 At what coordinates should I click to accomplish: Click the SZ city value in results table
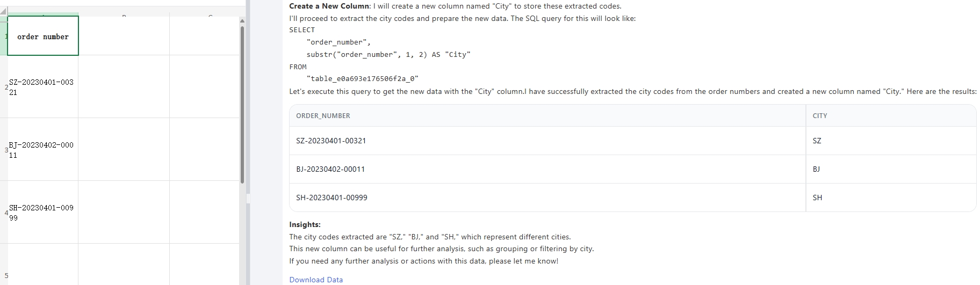(x=817, y=141)
